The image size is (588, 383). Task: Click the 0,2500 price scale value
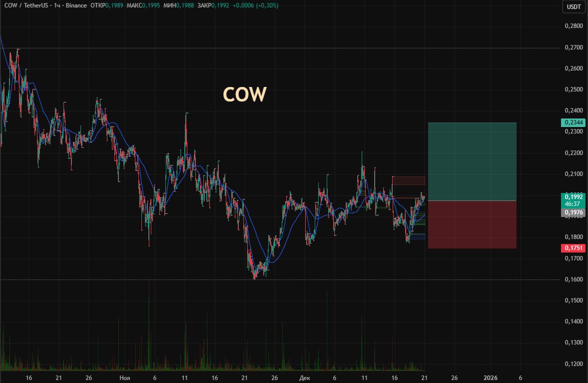coord(574,89)
